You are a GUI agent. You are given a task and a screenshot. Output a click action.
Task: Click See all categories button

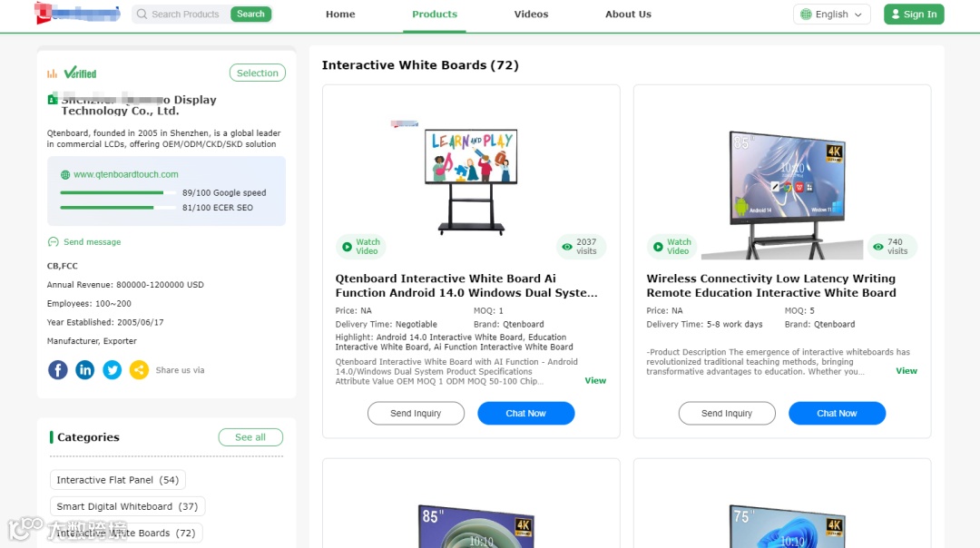pyautogui.click(x=250, y=436)
